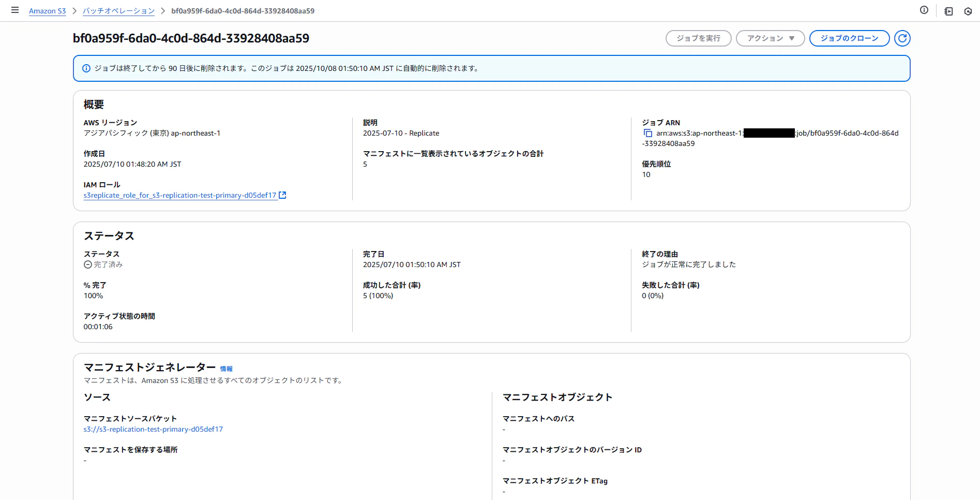Click the CloudShell icon in the top bar
The width and height of the screenshot is (980, 500).
point(949,10)
